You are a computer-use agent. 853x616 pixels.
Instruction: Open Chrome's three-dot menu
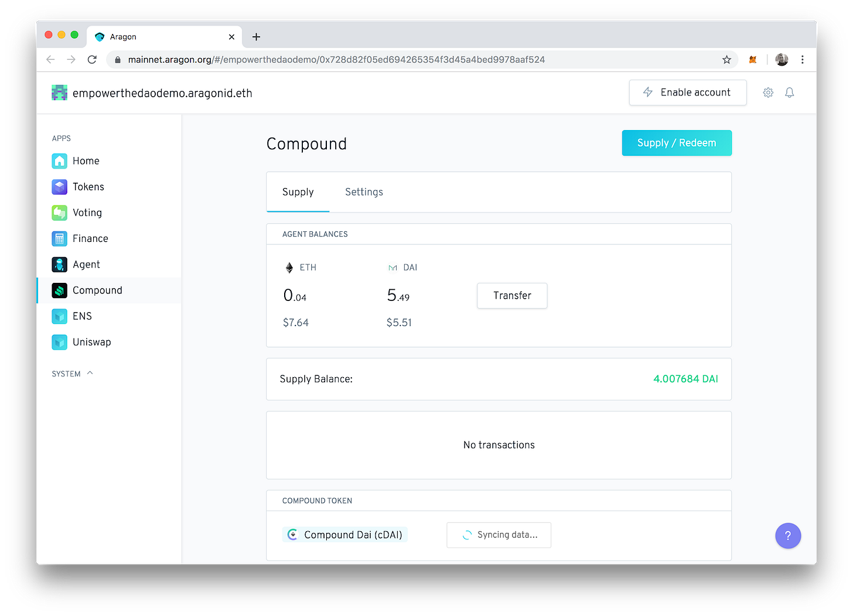click(802, 60)
